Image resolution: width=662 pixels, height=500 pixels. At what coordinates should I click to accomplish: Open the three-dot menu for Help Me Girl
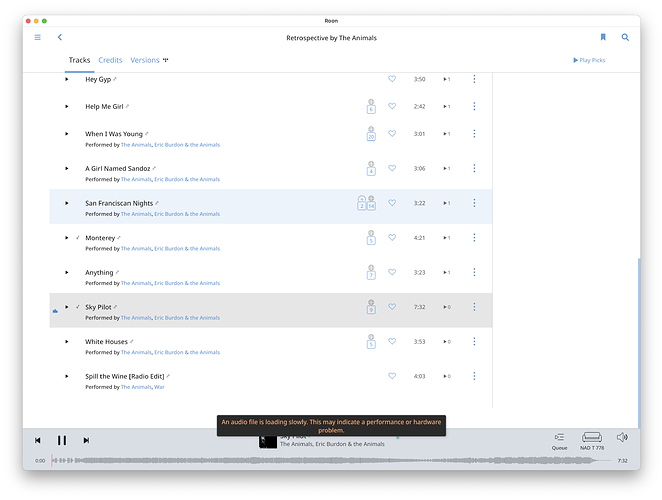(x=474, y=106)
